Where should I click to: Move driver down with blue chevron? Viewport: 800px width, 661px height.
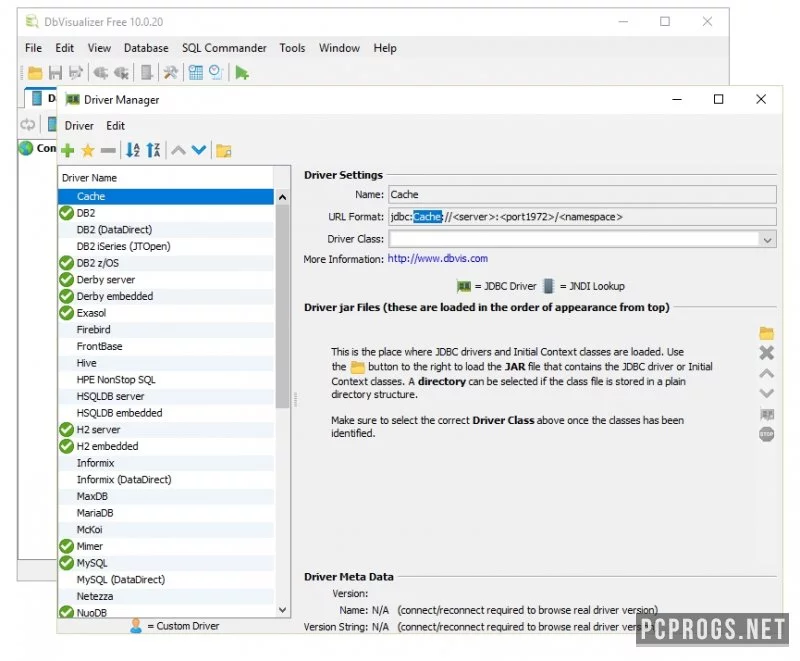(x=199, y=150)
